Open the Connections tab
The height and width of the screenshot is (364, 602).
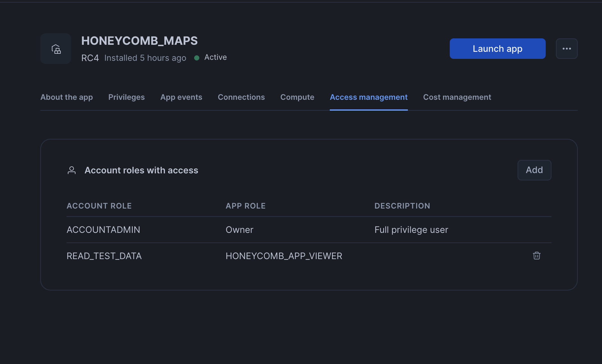click(x=241, y=97)
